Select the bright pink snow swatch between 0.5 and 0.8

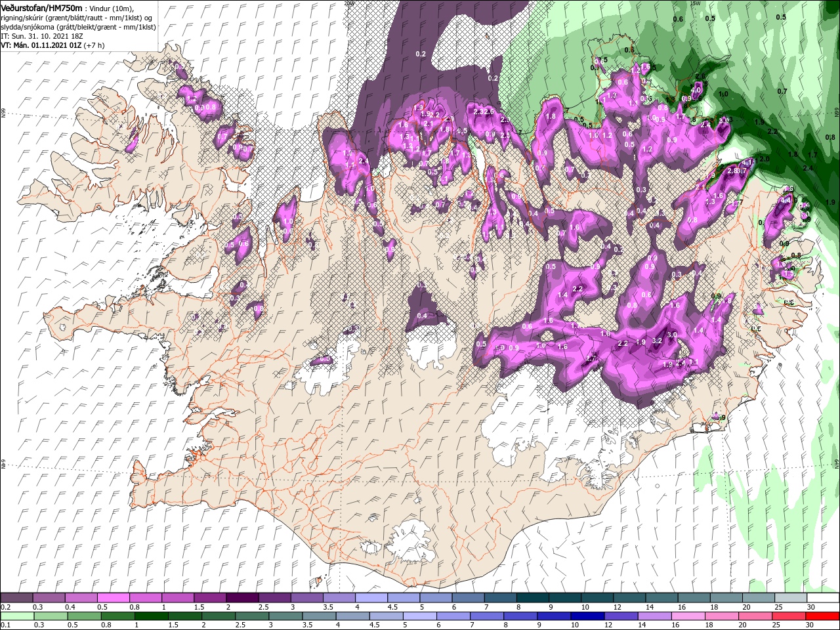pos(113,598)
